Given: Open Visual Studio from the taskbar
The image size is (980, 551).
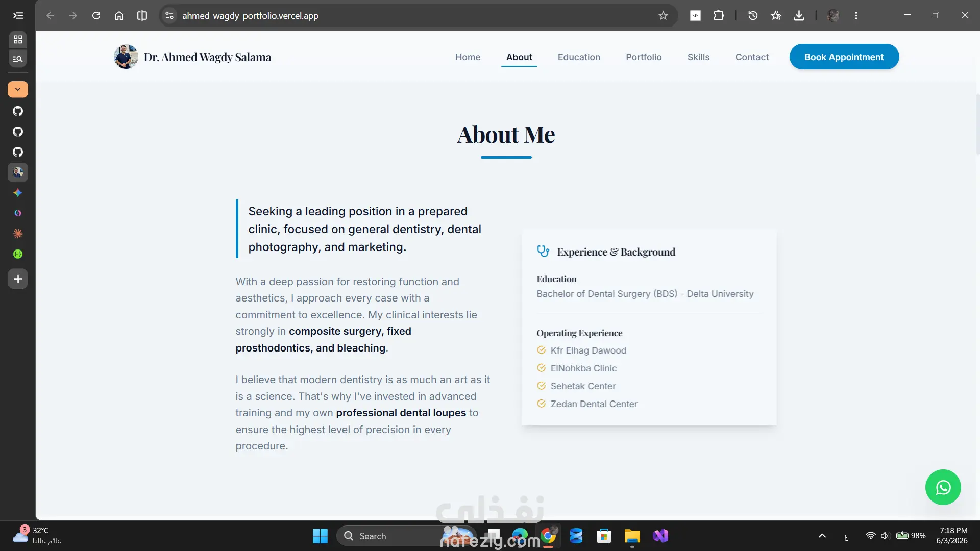Looking at the screenshot, I should tap(660, 536).
